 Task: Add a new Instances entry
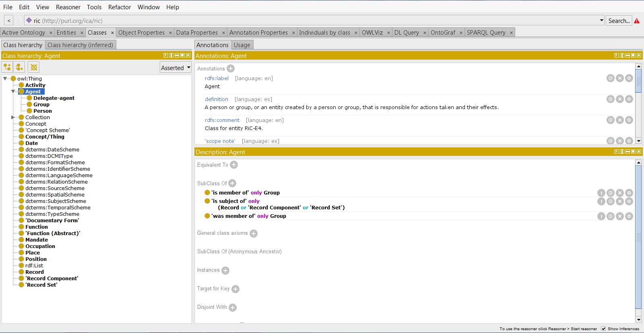coord(225,271)
